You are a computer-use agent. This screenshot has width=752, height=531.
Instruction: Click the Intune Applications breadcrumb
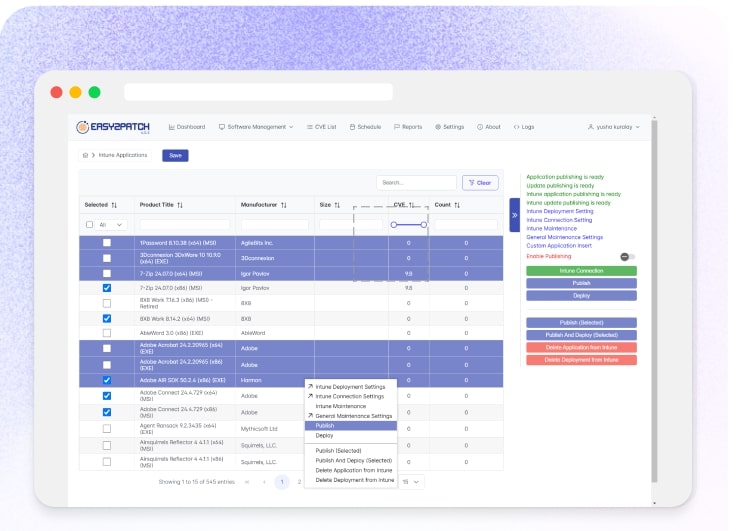[x=123, y=155]
